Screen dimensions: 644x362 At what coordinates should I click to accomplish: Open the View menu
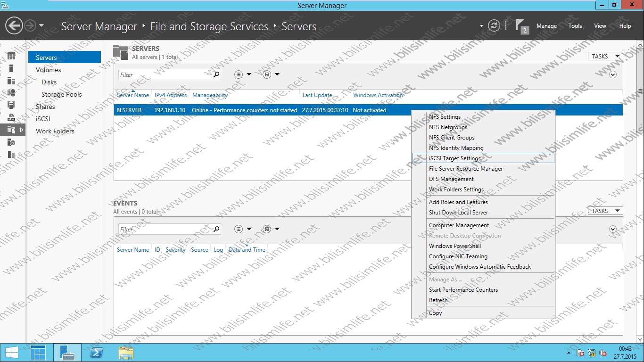click(x=600, y=26)
